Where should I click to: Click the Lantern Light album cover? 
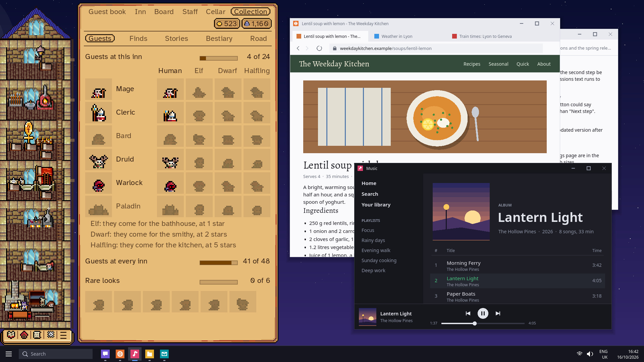(461, 212)
